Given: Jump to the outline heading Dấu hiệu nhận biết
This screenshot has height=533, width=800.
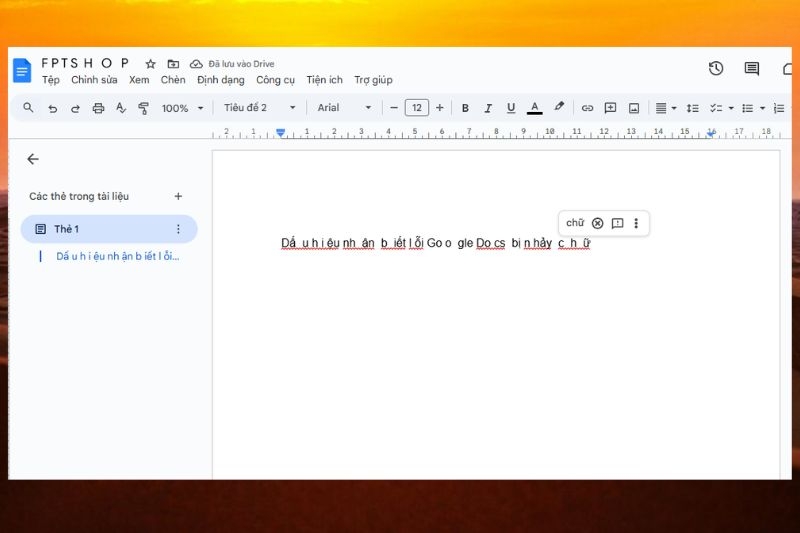Looking at the screenshot, I should (x=118, y=257).
